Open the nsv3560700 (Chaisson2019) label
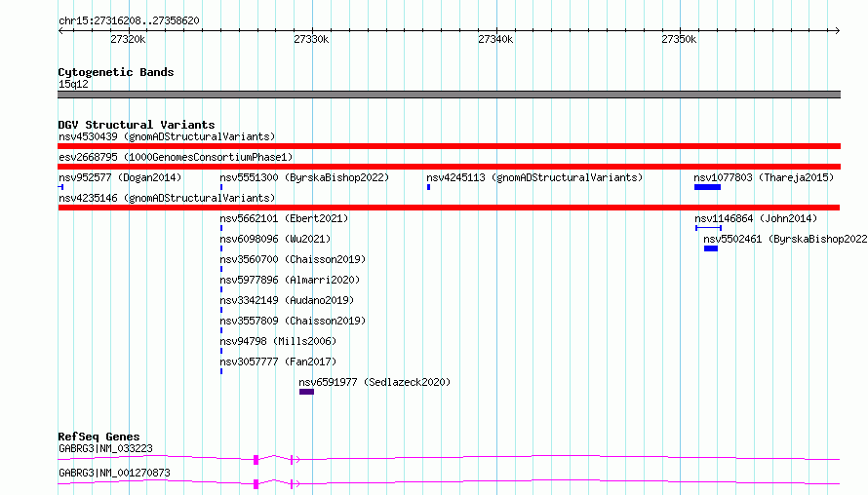Image resolution: width=868 pixels, height=495 pixels. [293, 259]
